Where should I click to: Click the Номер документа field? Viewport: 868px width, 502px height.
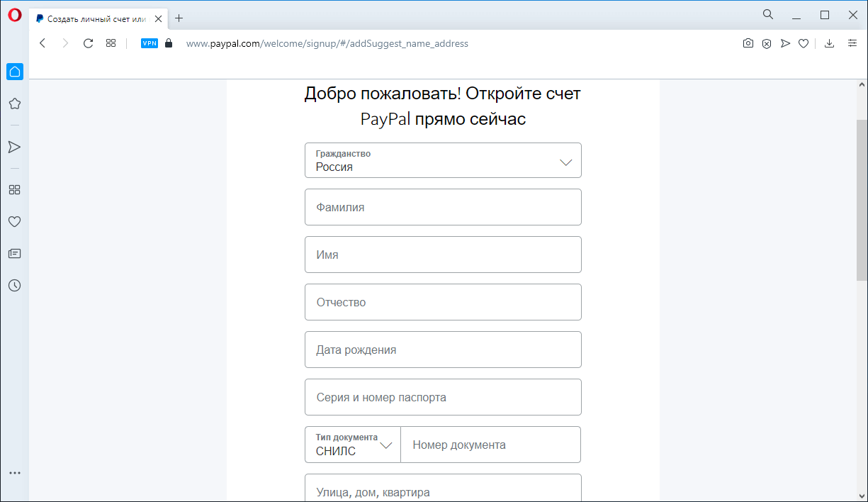tap(491, 445)
